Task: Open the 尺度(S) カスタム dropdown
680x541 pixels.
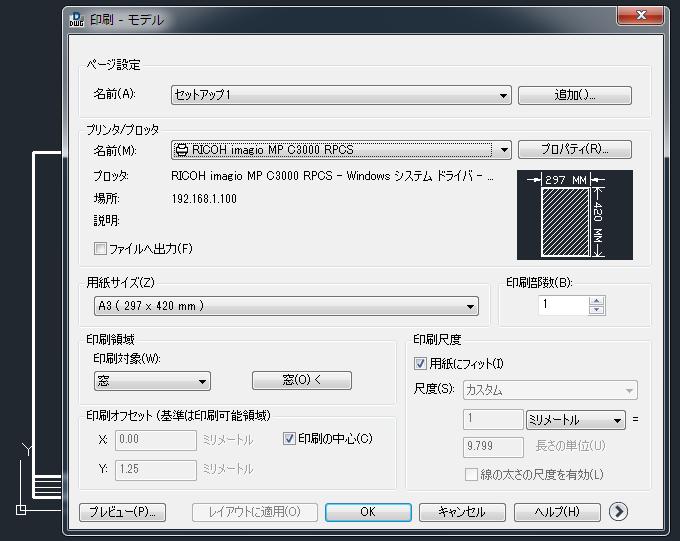Action: coord(550,390)
